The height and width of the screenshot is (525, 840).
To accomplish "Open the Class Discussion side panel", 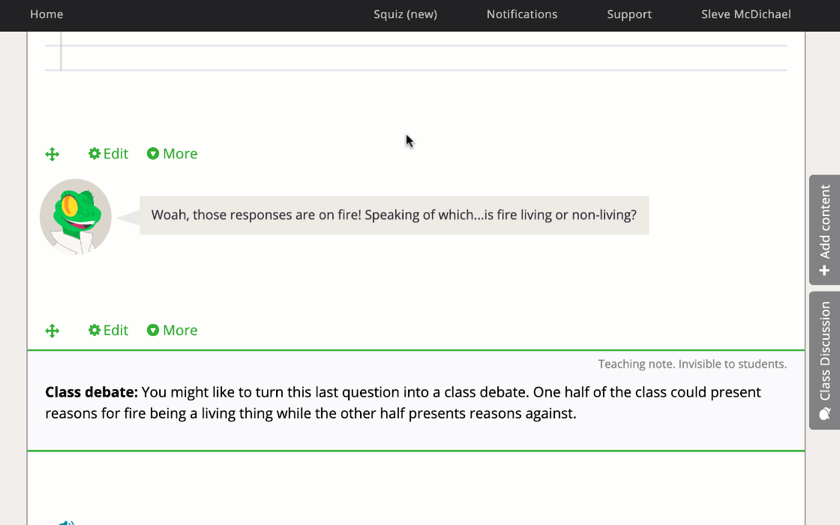I will [824, 361].
